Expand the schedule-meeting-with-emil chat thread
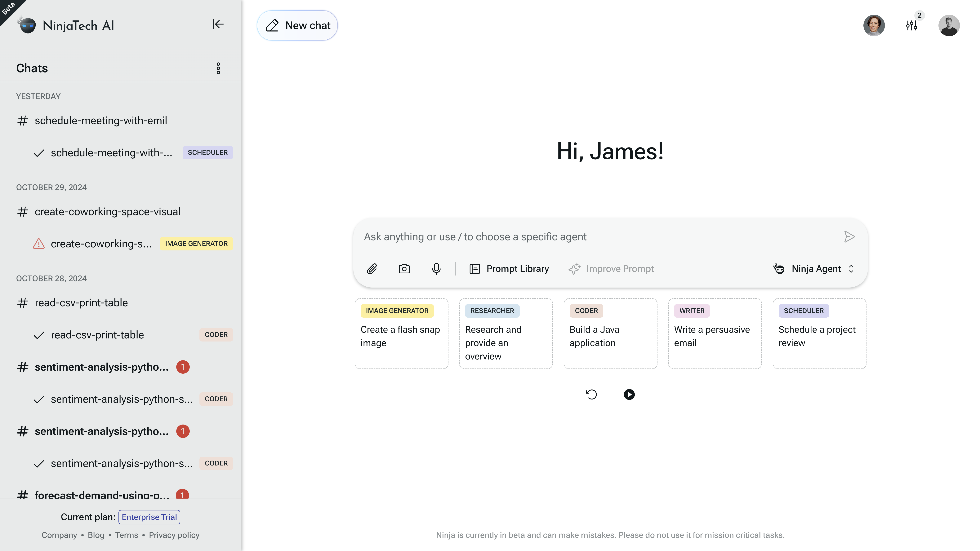980x551 pixels. 100,121
